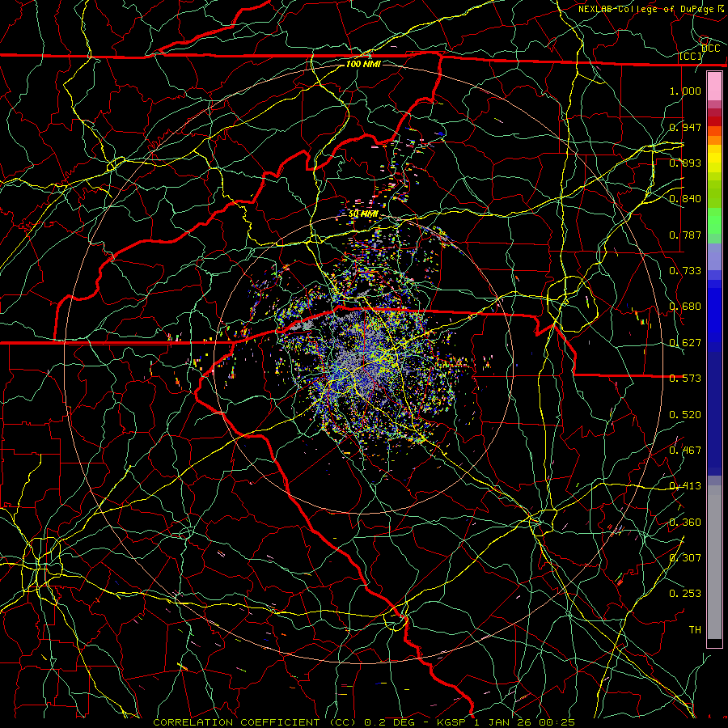Select the 0.787 color scale label
This screenshot has width=728, height=728.
685,235
